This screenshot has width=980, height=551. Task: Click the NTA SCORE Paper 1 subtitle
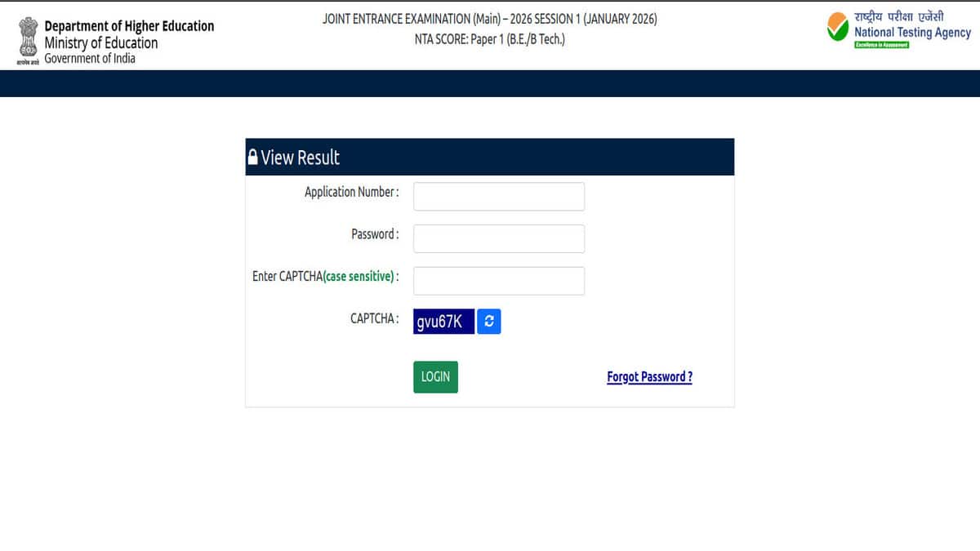pyautogui.click(x=489, y=40)
